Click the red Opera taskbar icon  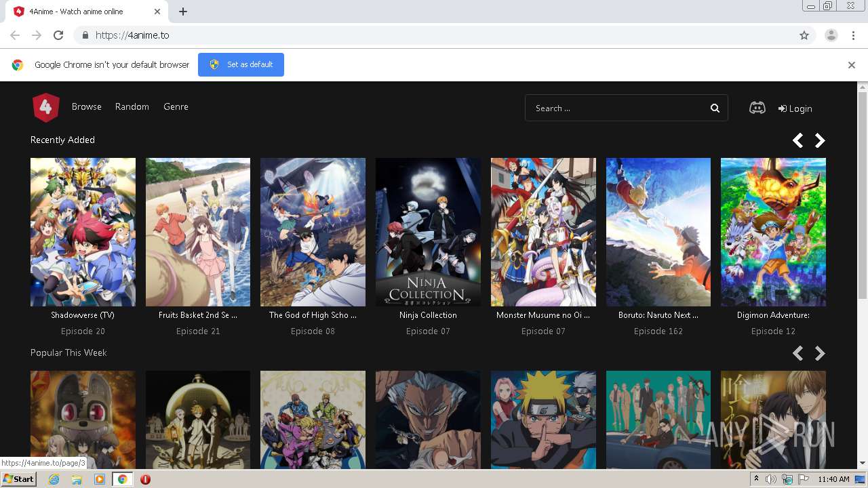tap(145, 479)
